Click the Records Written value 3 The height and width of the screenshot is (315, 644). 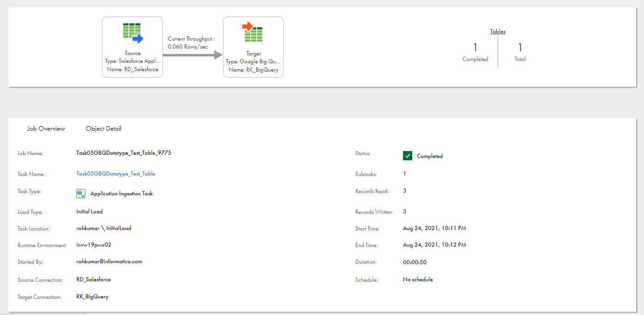(x=405, y=212)
